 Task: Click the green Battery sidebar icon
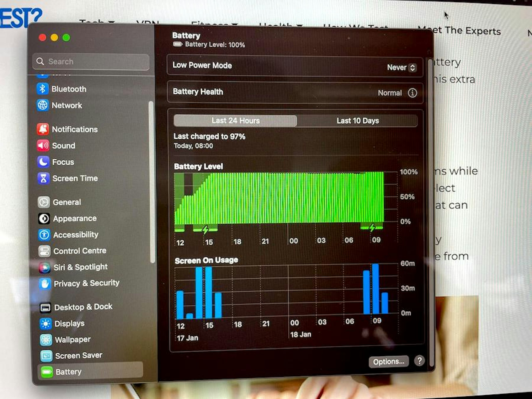tap(47, 372)
